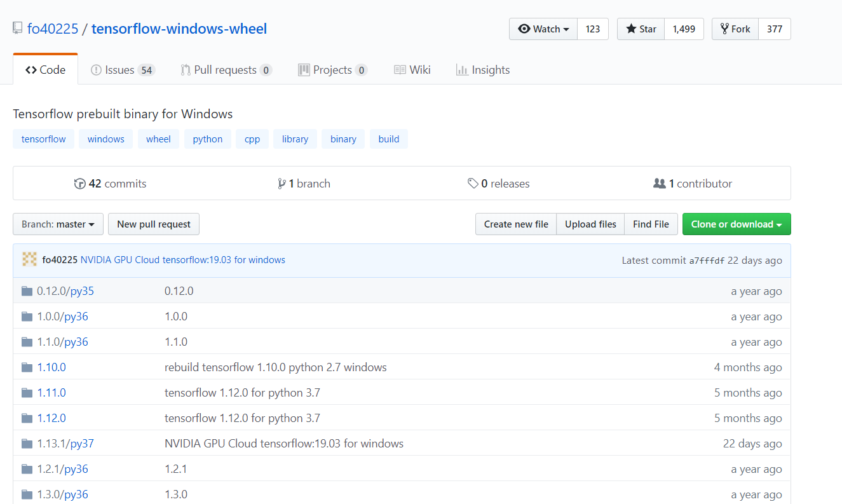This screenshot has height=504, width=842.
Task: Click the New pull request button
Action: pyautogui.click(x=154, y=224)
